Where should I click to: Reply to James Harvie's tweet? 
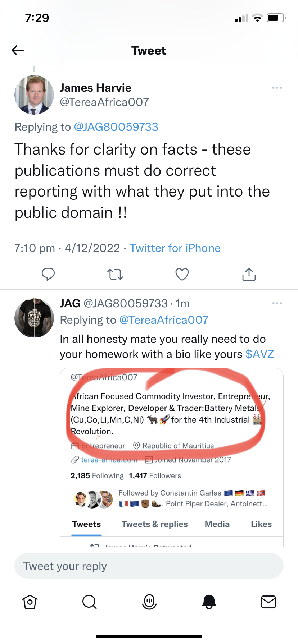48,274
